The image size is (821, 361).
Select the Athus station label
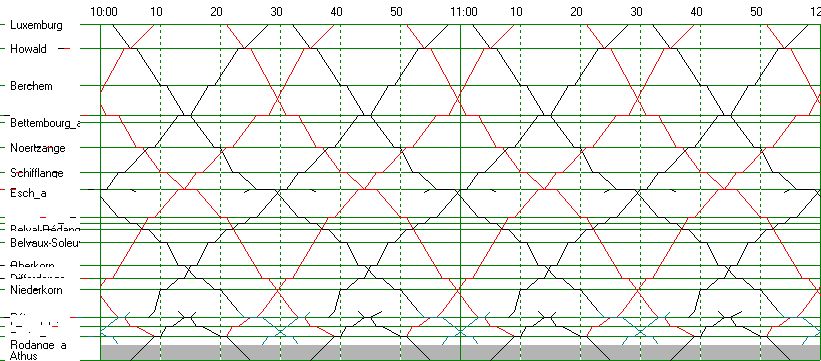click(x=24, y=356)
